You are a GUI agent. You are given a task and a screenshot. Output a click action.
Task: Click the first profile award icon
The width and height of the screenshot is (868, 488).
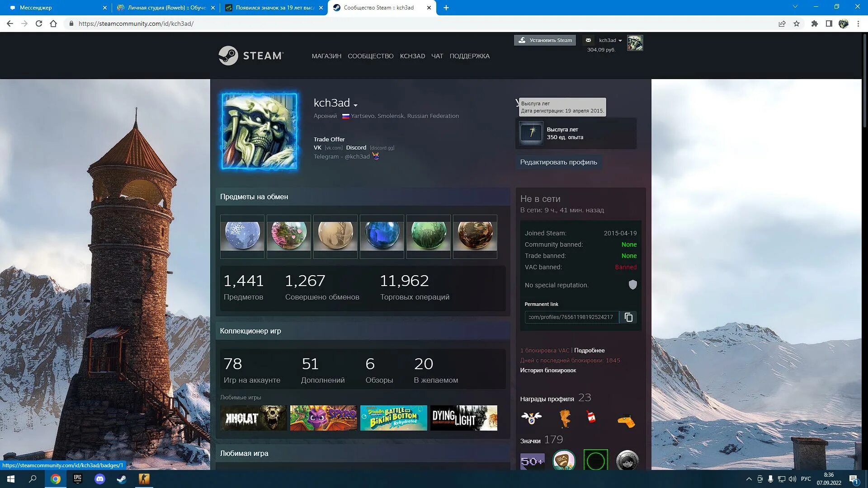coord(531,418)
